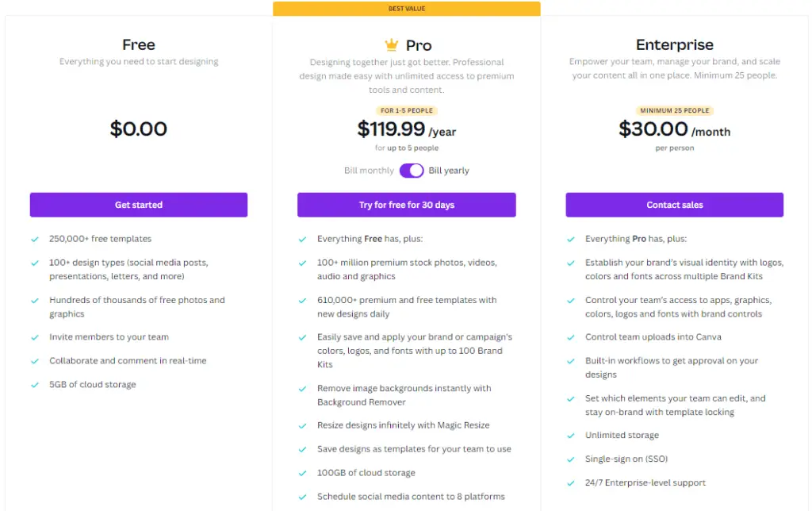The image size is (812, 511).
Task: Click the Contact sales button
Action: pyautogui.click(x=674, y=205)
